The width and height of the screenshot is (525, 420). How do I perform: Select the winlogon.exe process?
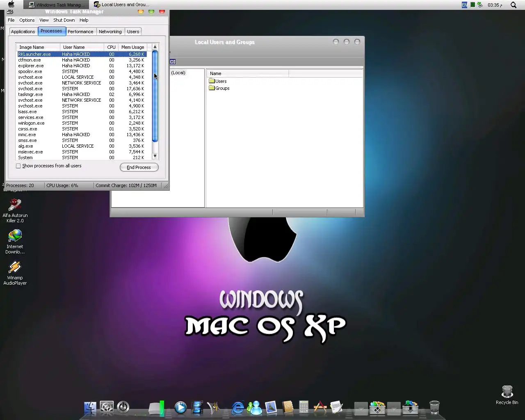[x=82, y=123]
